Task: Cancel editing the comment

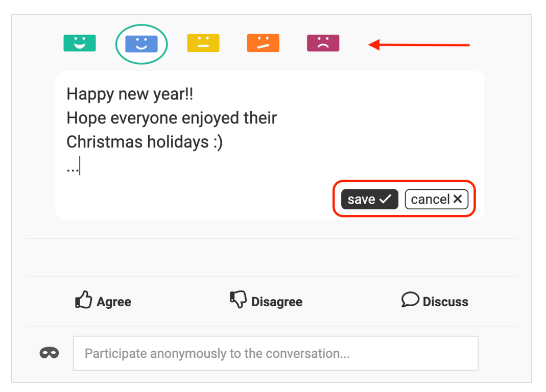Action: (x=436, y=199)
